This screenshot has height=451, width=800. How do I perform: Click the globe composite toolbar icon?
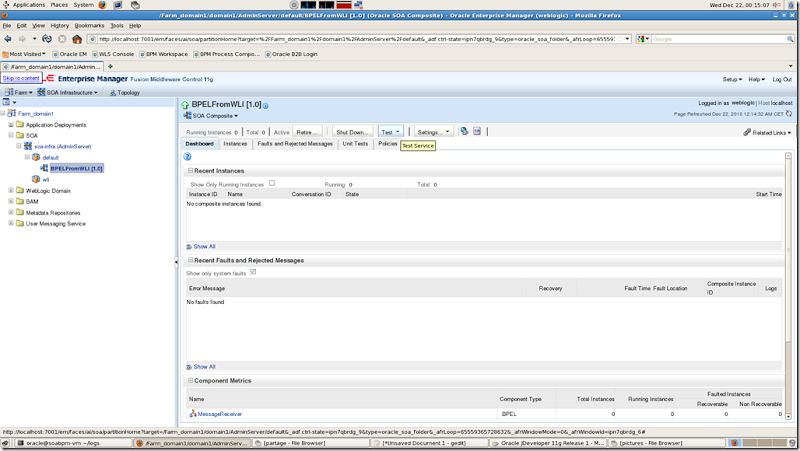464,131
